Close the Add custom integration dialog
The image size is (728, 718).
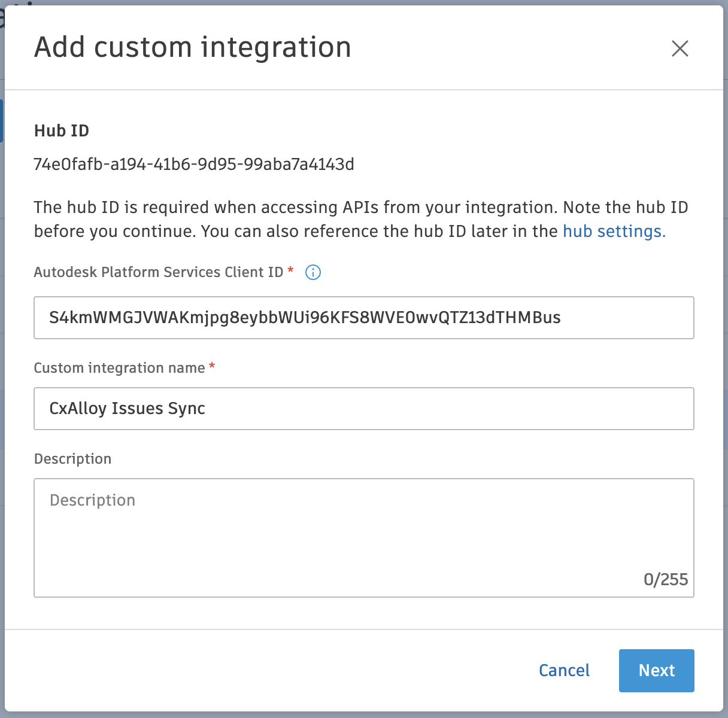click(x=680, y=48)
